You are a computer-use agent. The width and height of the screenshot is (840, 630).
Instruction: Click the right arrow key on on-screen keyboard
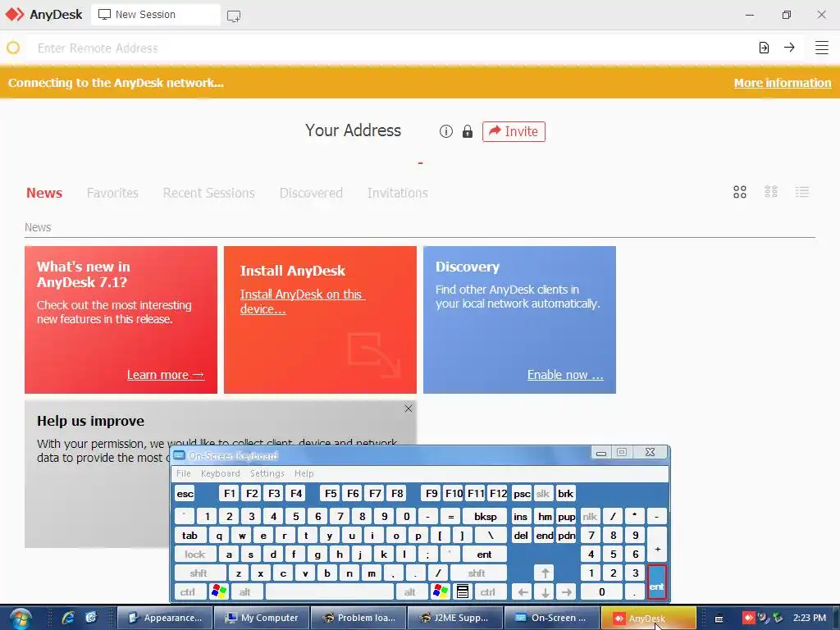566,592
